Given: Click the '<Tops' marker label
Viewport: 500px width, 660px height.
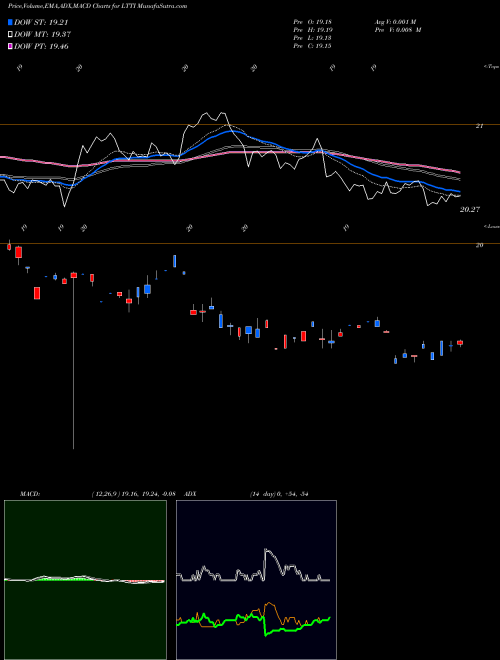Looking at the screenshot, I should (492, 67).
